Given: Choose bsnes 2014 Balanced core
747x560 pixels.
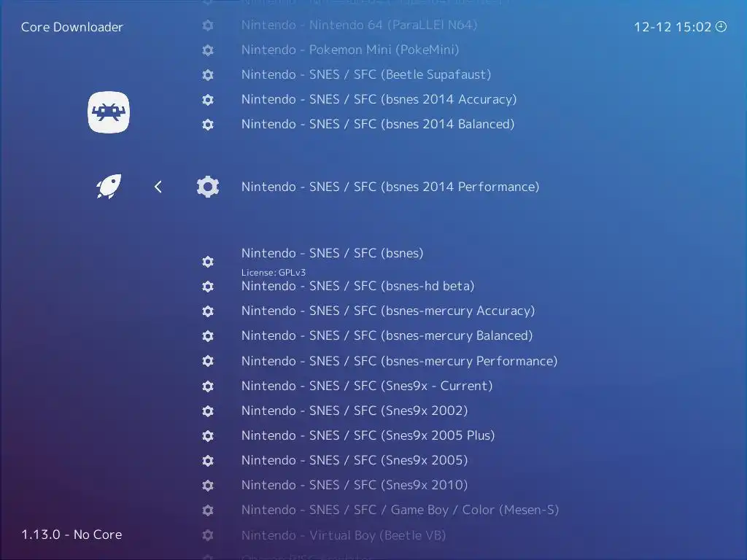Looking at the screenshot, I should [x=378, y=124].
